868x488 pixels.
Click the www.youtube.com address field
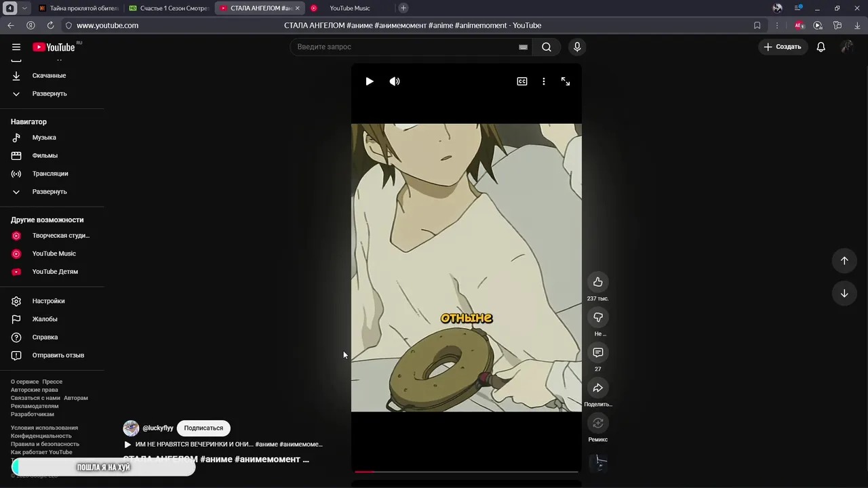coord(107,25)
